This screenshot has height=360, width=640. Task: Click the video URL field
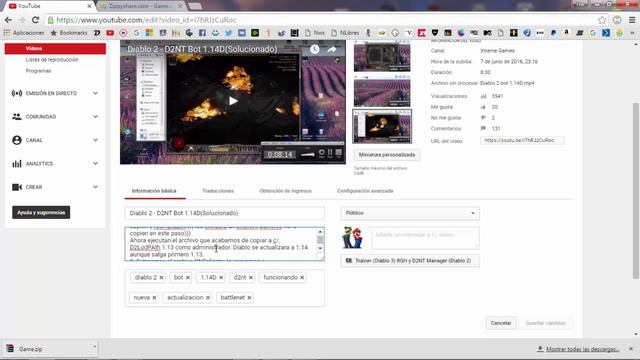522,140
